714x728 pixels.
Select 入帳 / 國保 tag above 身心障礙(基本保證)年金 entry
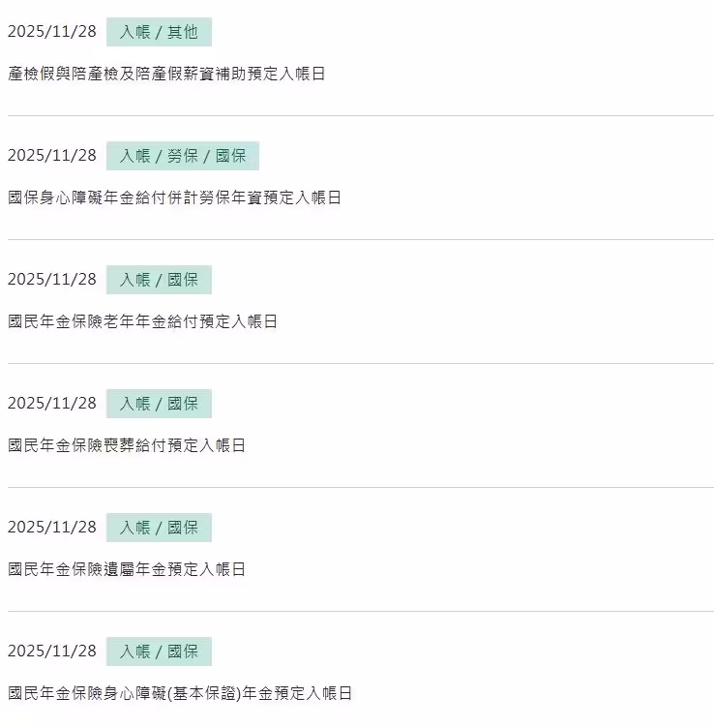(x=159, y=652)
